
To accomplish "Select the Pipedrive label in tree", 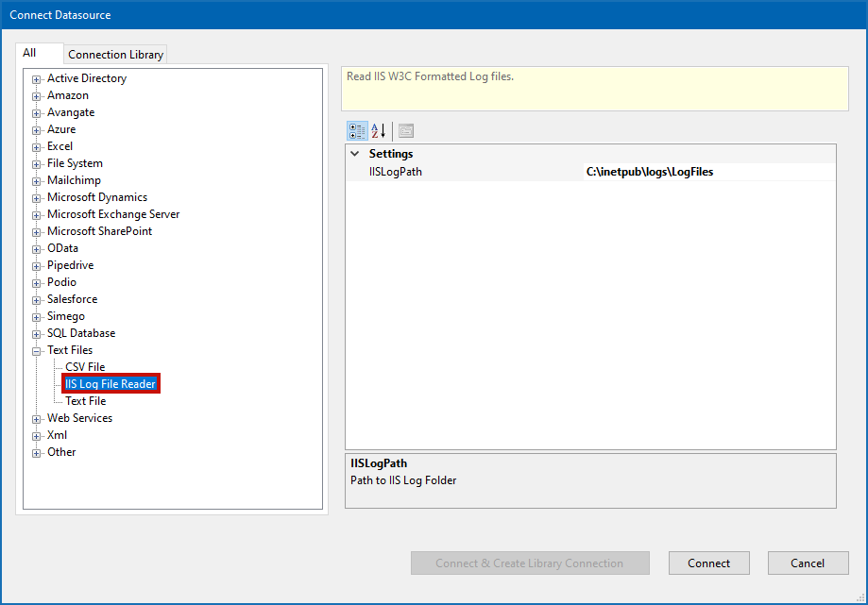I will (x=70, y=265).
